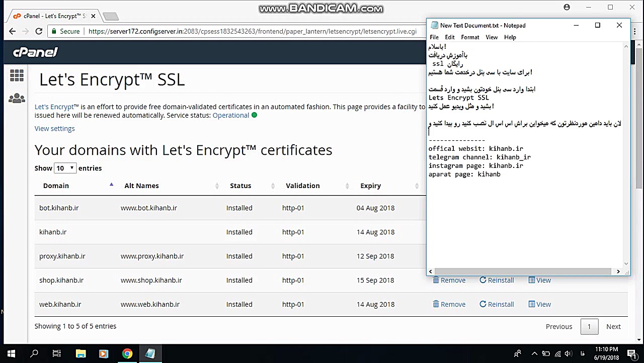Screen dimensions: 644x363
Task: Go to the Next pagination page
Action: 613,326
